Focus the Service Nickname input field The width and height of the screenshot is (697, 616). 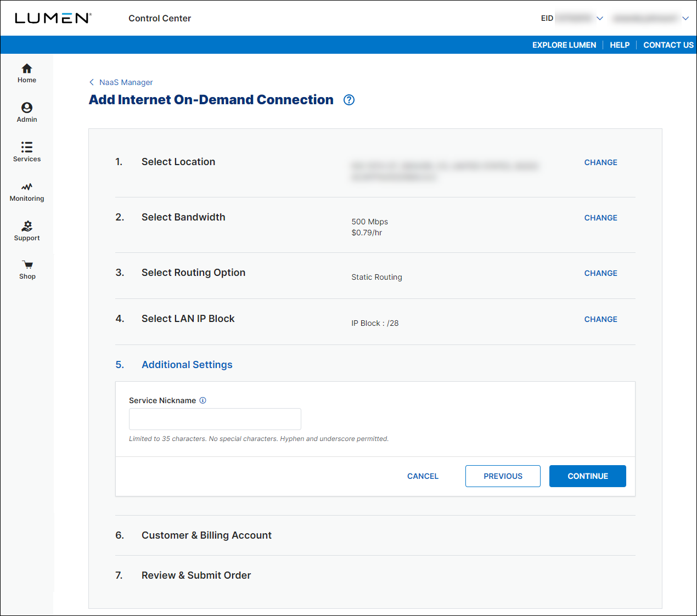click(215, 419)
